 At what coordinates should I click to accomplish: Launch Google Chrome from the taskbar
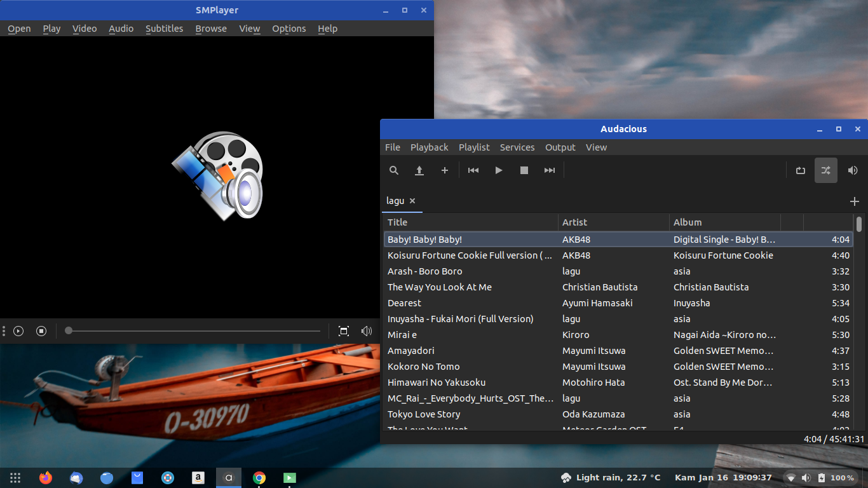click(259, 478)
